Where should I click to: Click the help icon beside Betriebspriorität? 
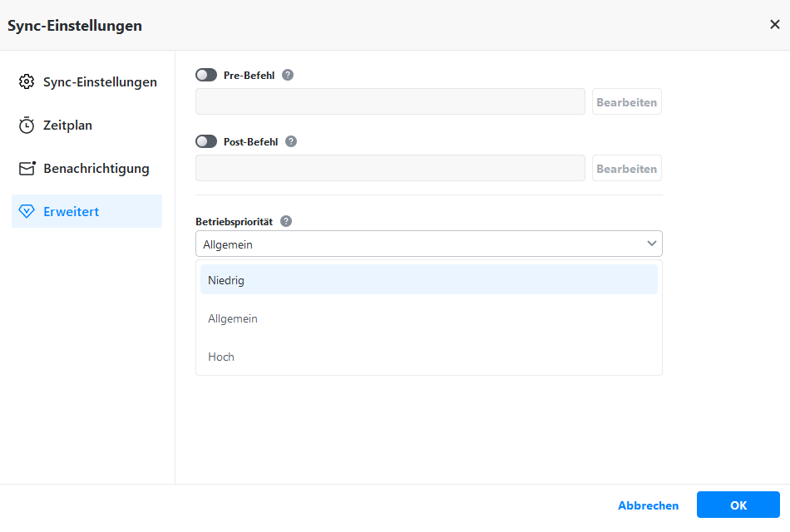coord(286,221)
